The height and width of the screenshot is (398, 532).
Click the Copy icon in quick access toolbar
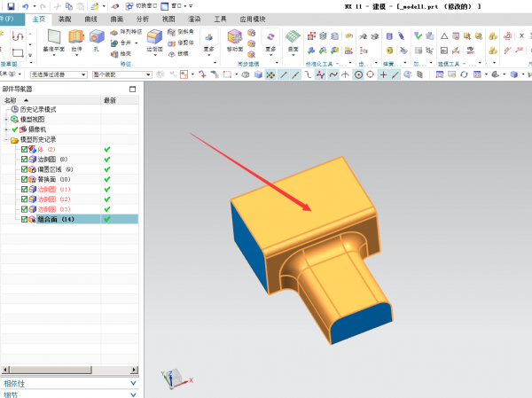coord(69,6)
